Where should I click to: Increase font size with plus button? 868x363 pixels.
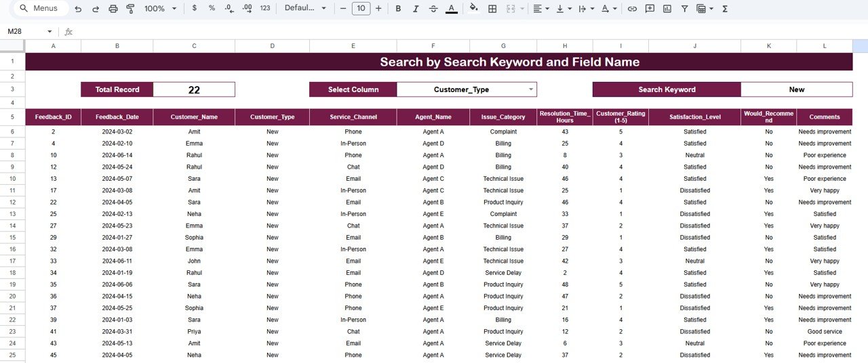tap(378, 9)
